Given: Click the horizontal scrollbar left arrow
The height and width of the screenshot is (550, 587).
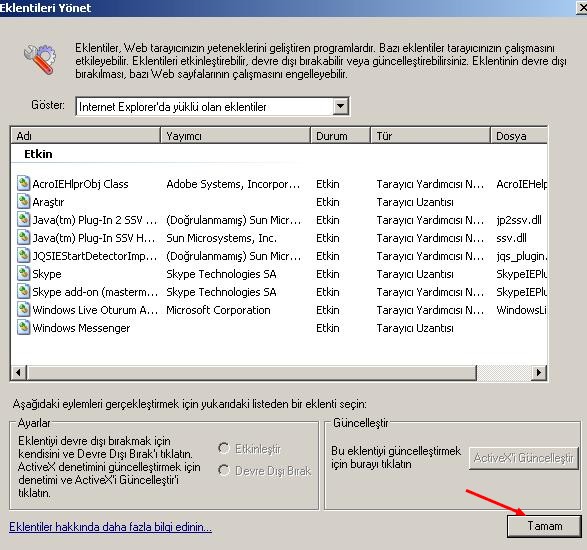Looking at the screenshot, I should pyautogui.click(x=18, y=373).
